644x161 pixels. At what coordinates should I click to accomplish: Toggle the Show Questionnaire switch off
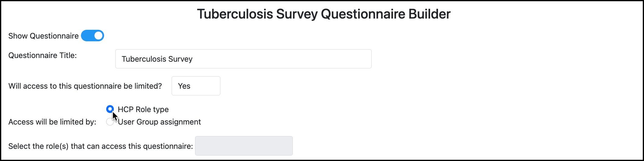pyautogui.click(x=93, y=36)
